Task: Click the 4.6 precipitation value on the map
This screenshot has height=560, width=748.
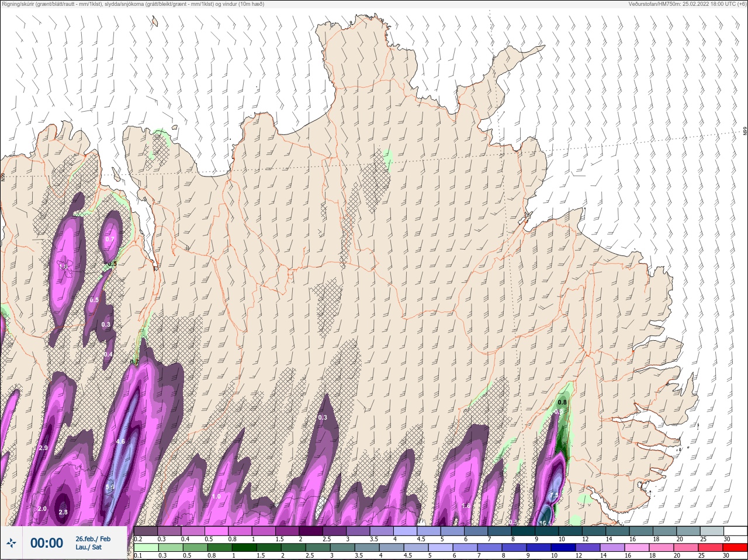Action: [120, 441]
